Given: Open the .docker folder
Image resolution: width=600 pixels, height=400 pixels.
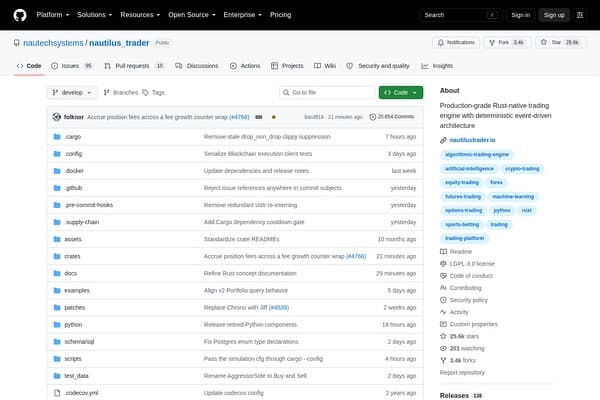Looking at the screenshot, I should pos(74,171).
